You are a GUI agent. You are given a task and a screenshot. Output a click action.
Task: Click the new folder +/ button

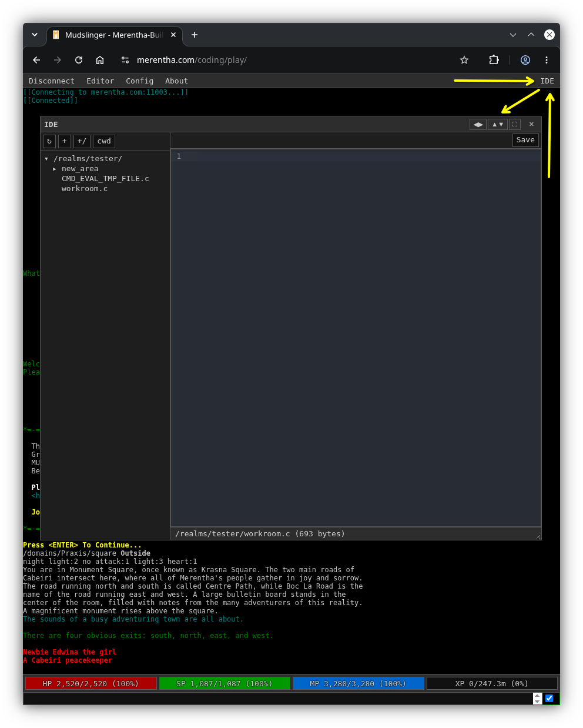(x=82, y=141)
